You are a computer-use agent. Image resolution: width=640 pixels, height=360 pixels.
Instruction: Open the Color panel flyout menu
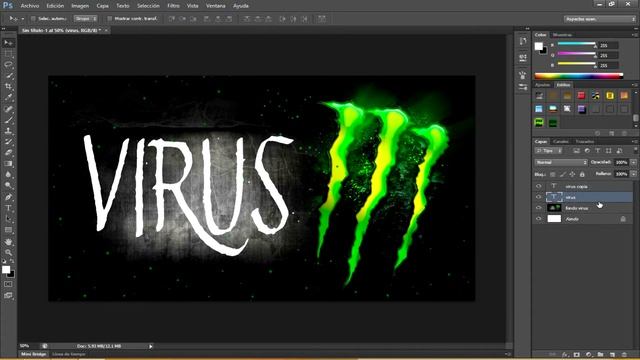point(634,35)
